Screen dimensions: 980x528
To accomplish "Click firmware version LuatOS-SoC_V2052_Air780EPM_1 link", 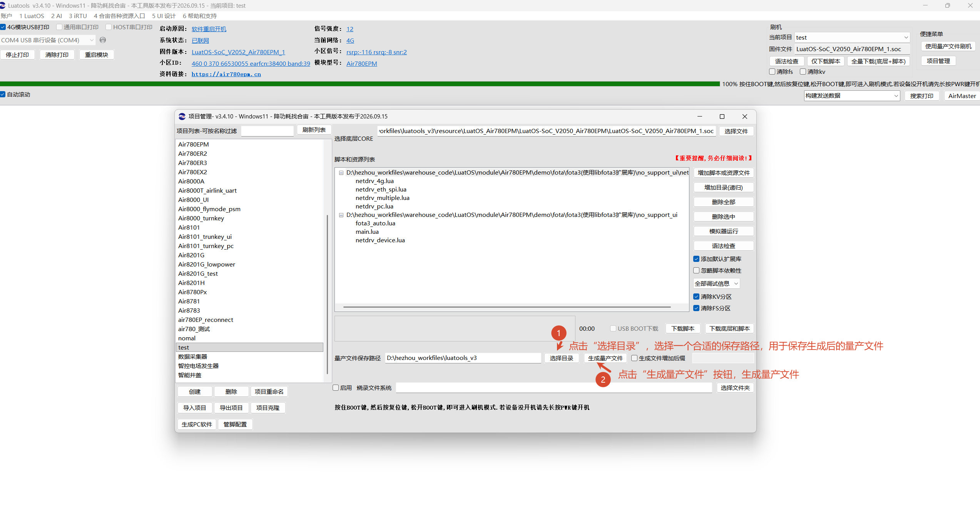I will coord(238,52).
